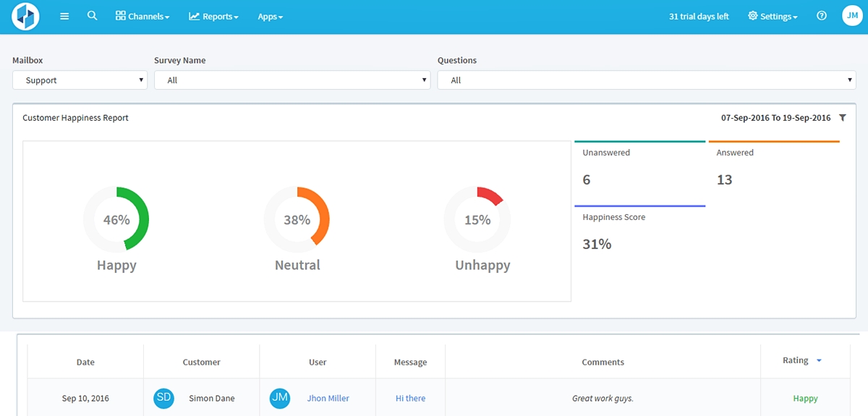Click the gear icon beside Settings

[752, 16]
